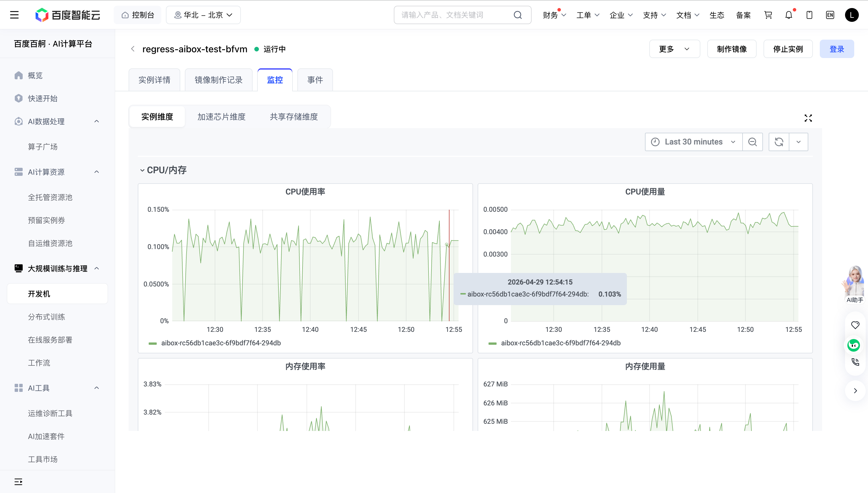Open the green chat support icon

click(854, 345)
